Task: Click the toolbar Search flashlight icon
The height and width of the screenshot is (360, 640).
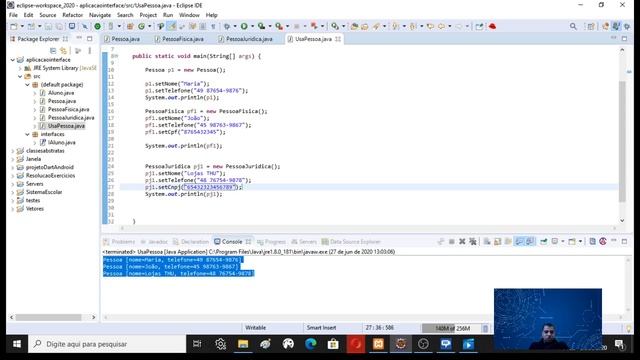Action: pos(376,27)
